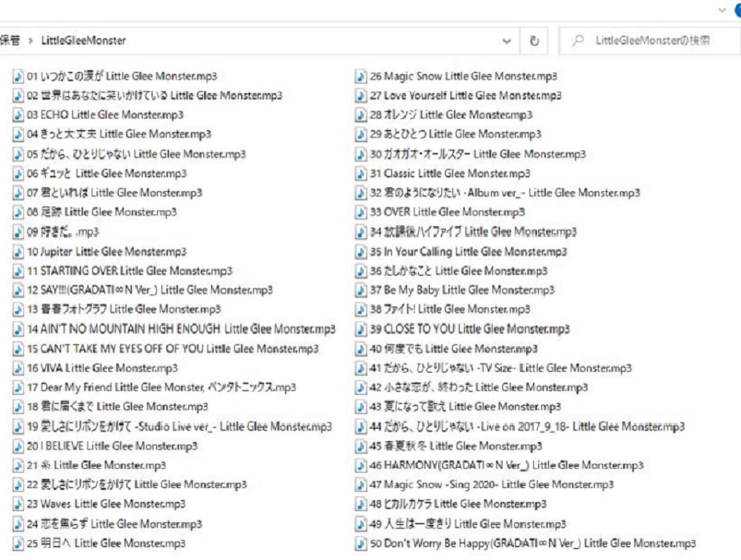Select file '08 足跡 Little Glee Monster.mp3'

pyautogui.click(x=94, y=213)
